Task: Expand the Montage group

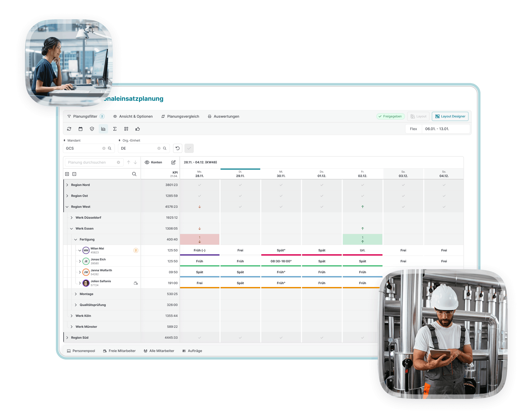Action: pos(76,294)
